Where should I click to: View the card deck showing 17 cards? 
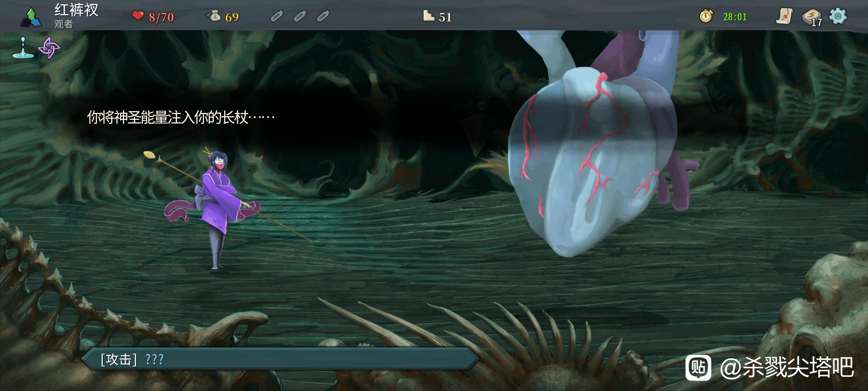(812, 17)
